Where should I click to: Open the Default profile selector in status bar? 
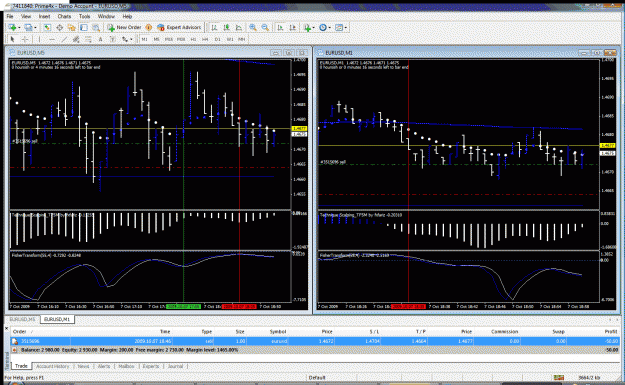point(317,377)
